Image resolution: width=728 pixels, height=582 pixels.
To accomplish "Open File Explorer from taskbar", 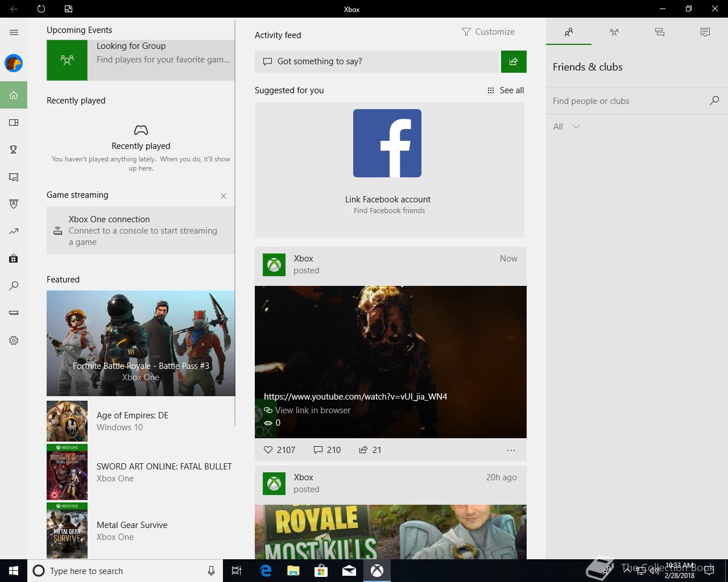I will 293,571.
